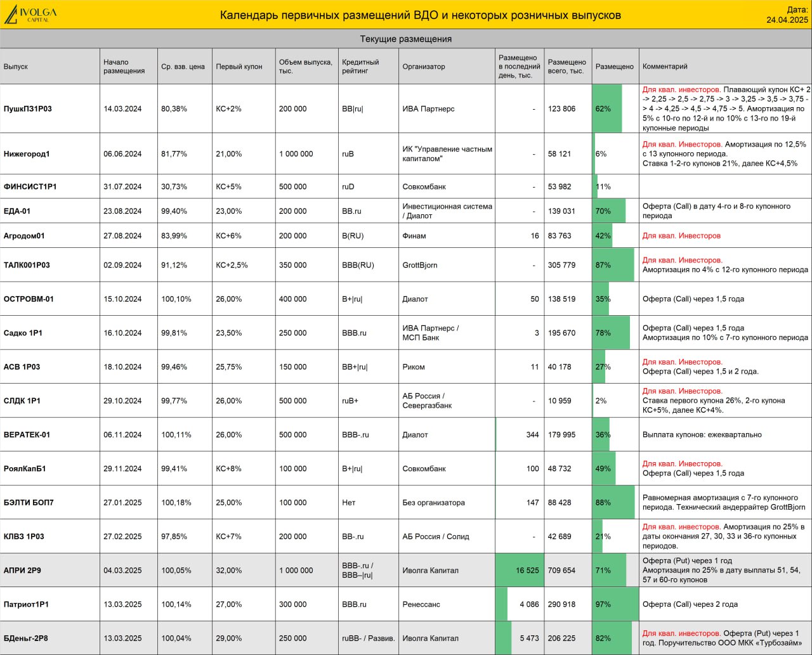Click the 'Размещено' column header
The width and height of the screenshot is (812, 655).
[x=614, y=67]
